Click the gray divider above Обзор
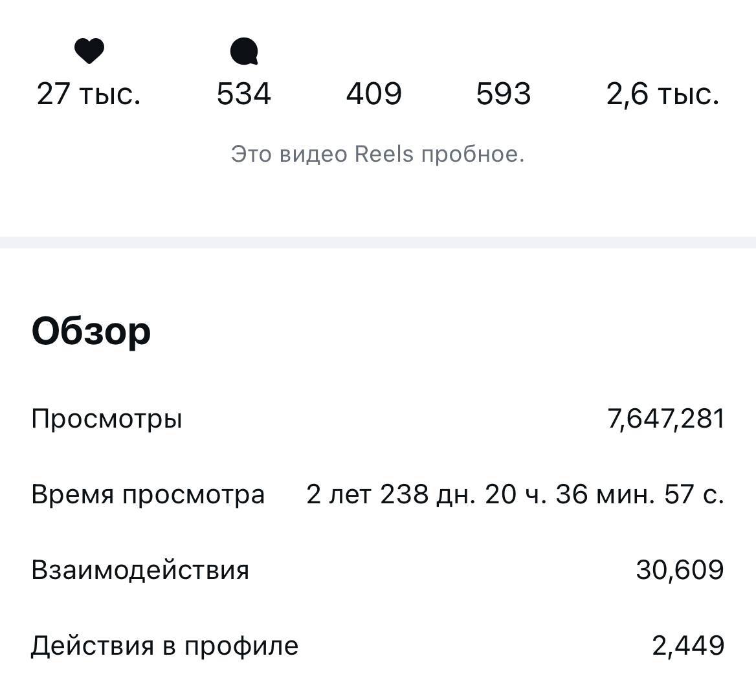 coord(378,243)
